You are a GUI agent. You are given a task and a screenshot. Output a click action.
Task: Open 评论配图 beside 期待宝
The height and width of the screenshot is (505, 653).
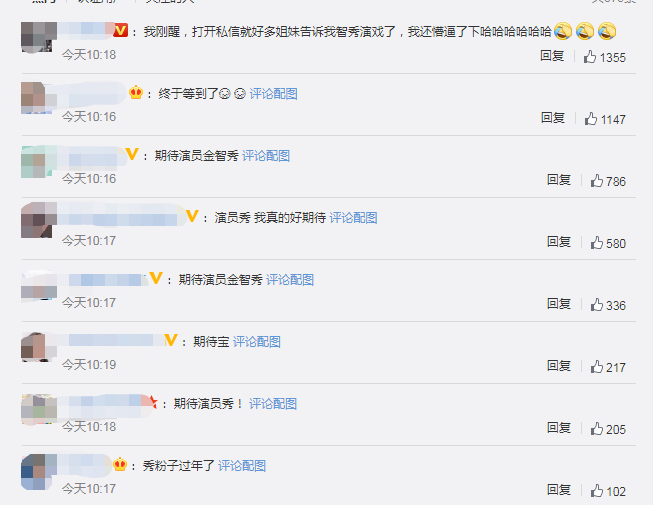[x=257, y=342]
